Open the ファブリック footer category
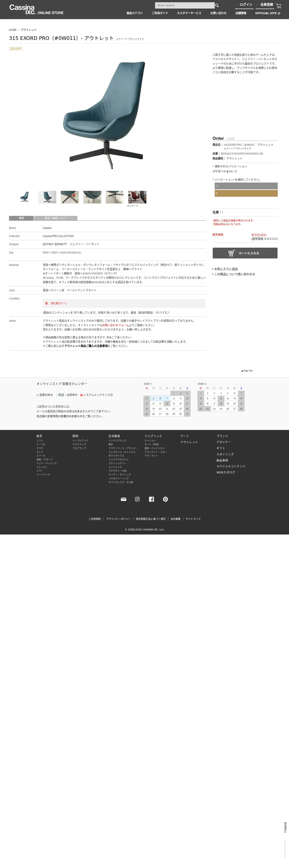 pyautogui.click(x=153, y=436)
